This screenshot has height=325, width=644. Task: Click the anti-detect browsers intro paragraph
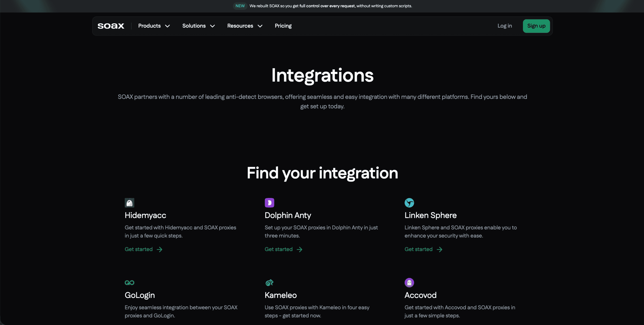tap(322, 101)
